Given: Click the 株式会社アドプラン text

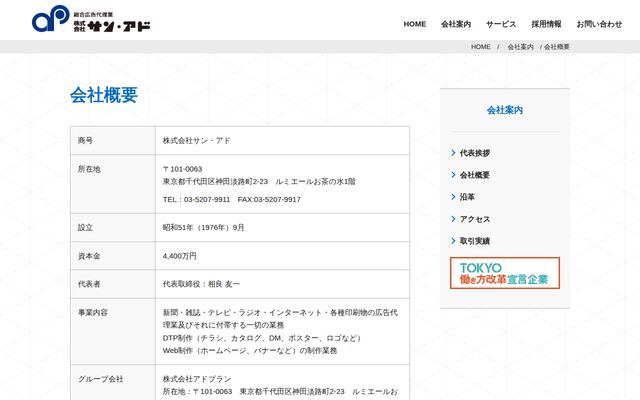Looking at the screenshot, I should click(197, 379).
